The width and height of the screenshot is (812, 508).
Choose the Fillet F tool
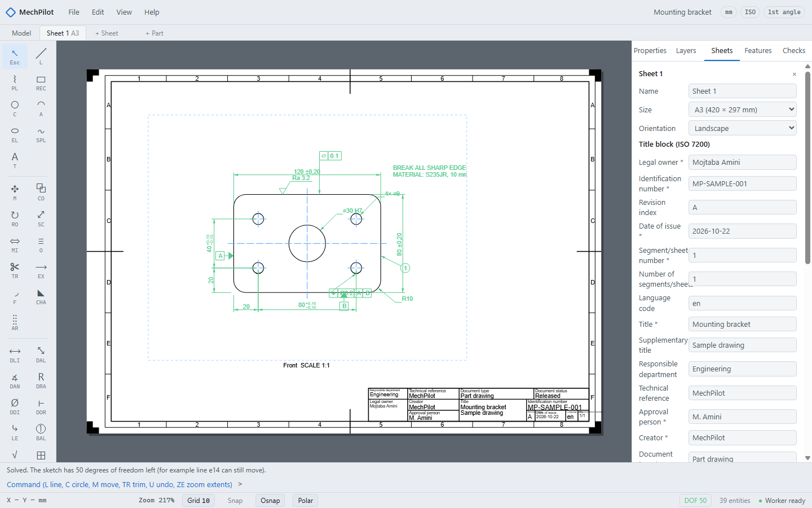15,297
